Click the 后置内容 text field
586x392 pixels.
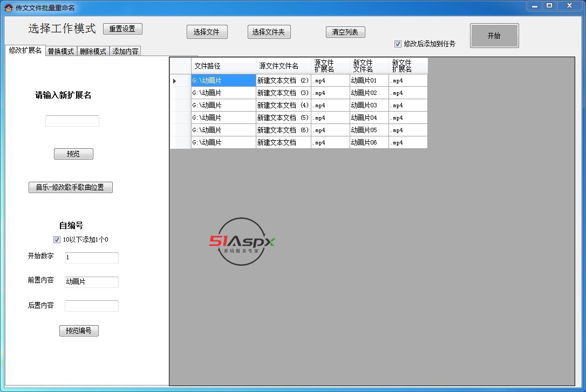(91, 306)
